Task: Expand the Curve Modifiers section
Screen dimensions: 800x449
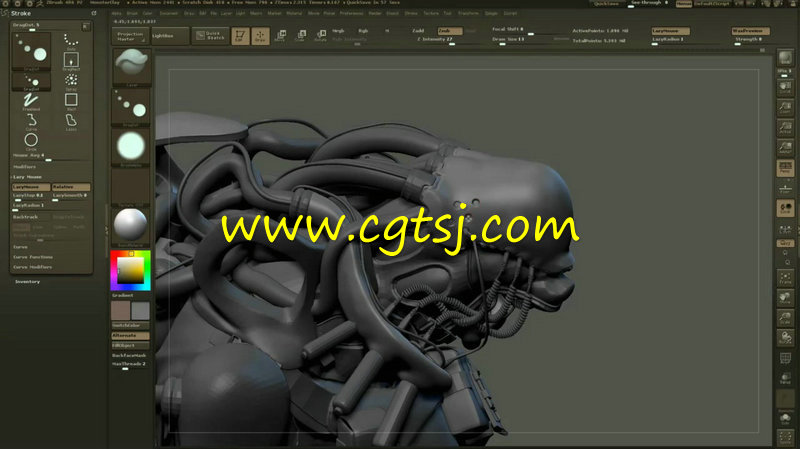Action: point(33,267)
